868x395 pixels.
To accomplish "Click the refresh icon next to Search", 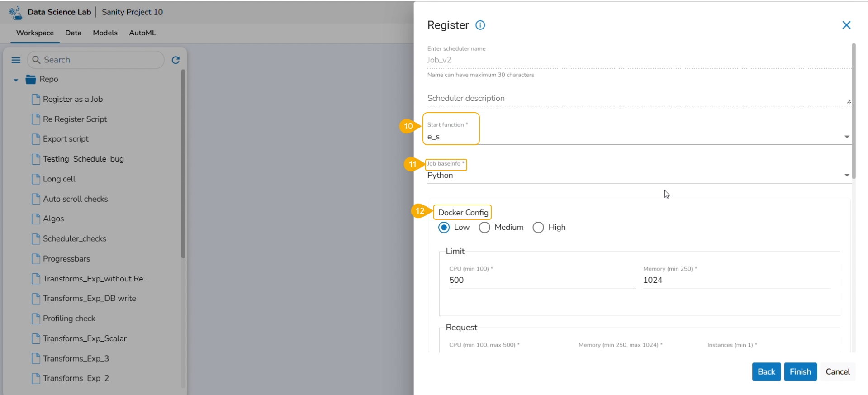I will coord(176,60).
